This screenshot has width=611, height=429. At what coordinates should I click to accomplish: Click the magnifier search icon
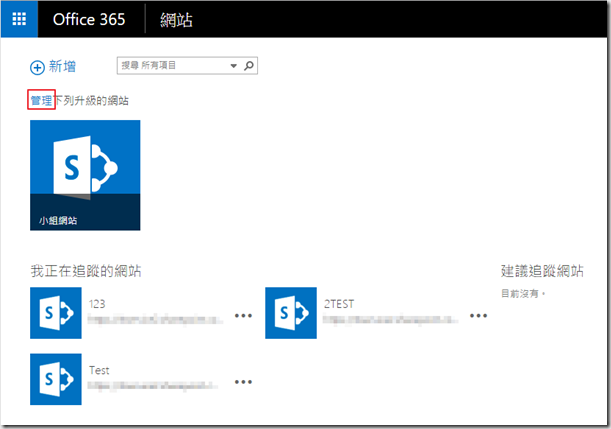click(249, 66)
